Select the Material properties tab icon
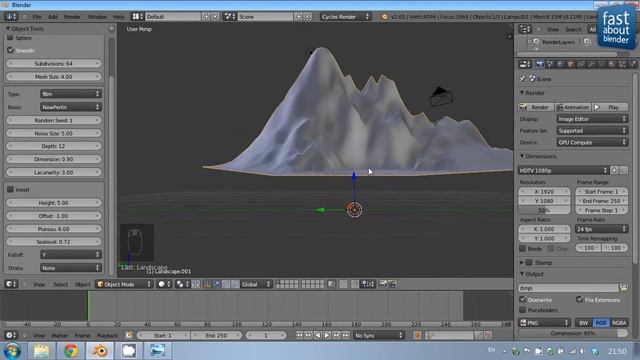The width and height of the screenshot is (640, 360). [x=611, y=64]
